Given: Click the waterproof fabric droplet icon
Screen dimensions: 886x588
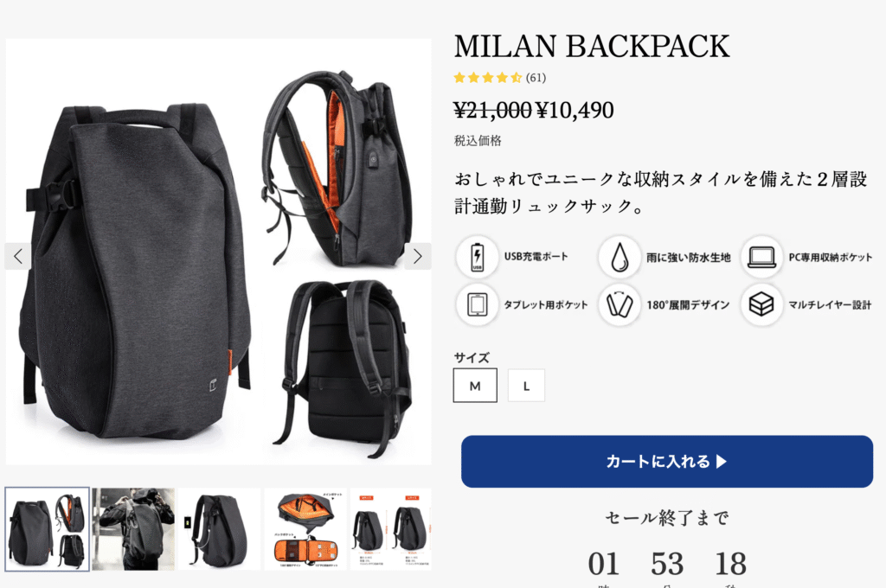Looking at the screenshot, I should tap(620, 257).
